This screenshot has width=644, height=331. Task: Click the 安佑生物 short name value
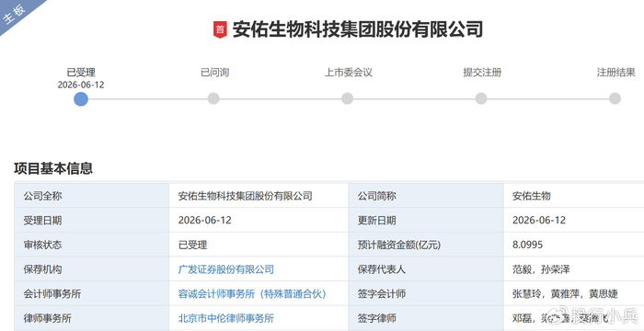click(532, 196)
